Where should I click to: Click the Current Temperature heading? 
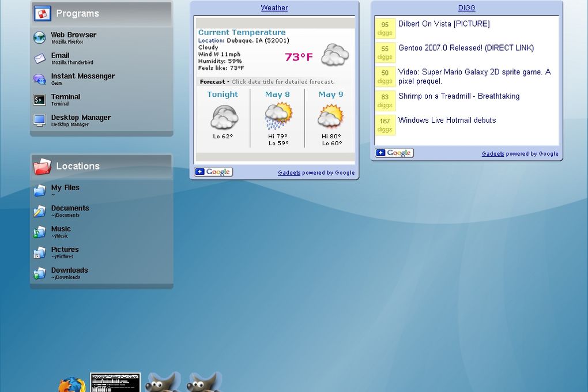242,32
